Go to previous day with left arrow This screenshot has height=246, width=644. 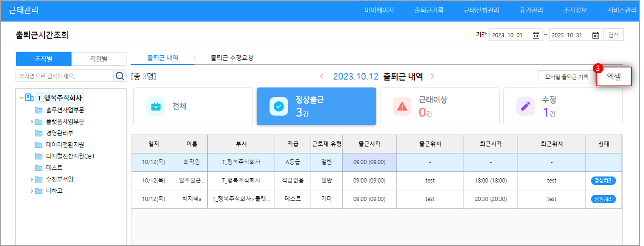321,76
